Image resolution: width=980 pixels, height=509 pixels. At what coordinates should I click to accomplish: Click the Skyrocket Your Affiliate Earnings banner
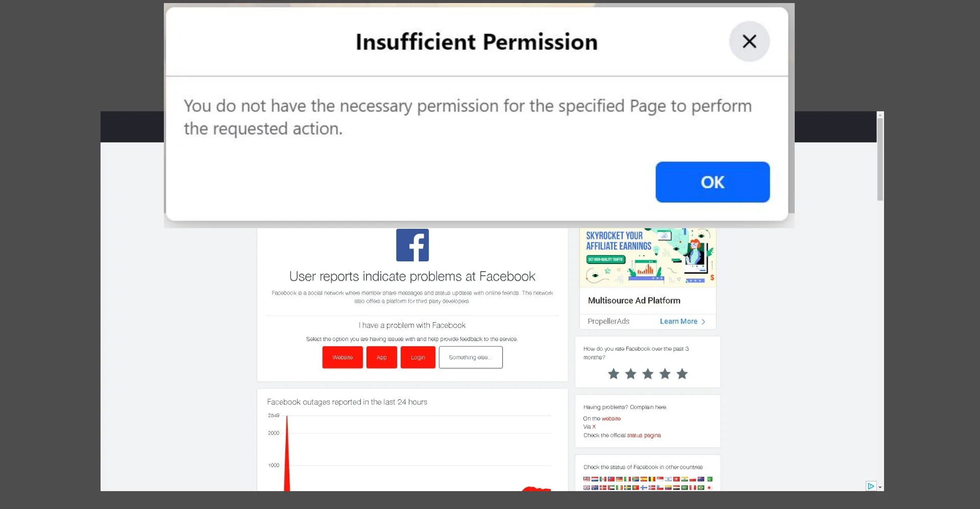647,257
